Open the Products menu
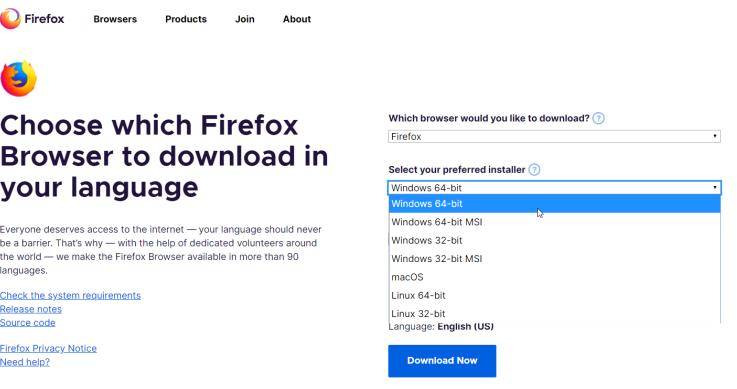Screen dimensions: 737x389 186,19
